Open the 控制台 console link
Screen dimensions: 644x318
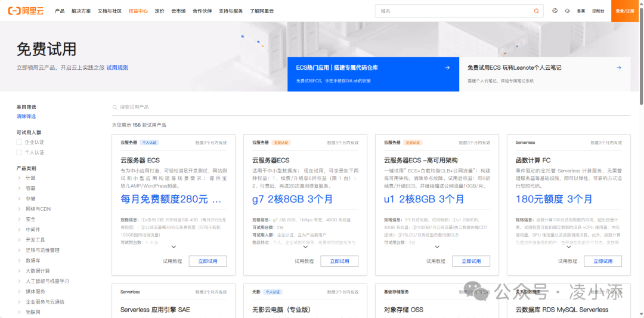(598, 11)
